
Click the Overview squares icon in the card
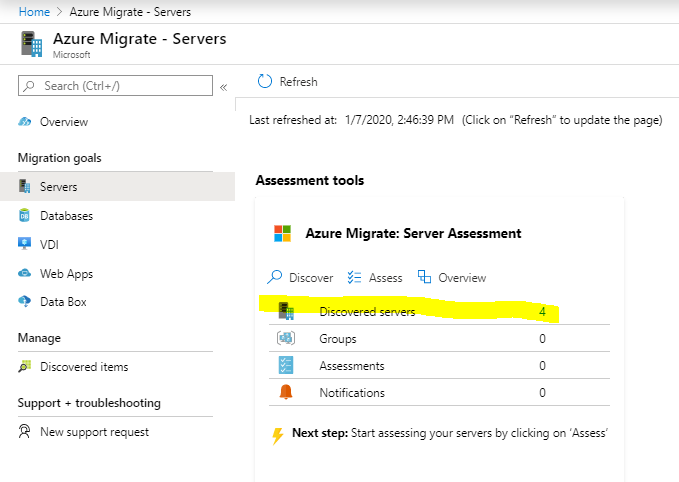[424, 277]
